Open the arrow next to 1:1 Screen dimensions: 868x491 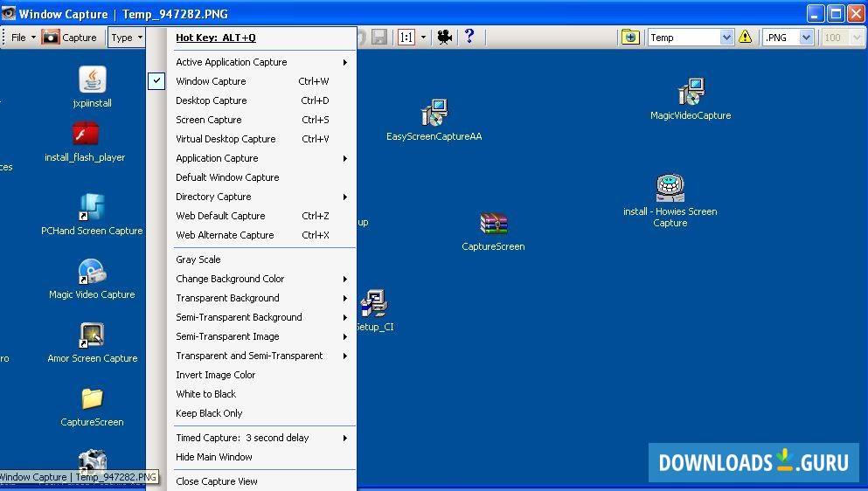tap(423, 37)
